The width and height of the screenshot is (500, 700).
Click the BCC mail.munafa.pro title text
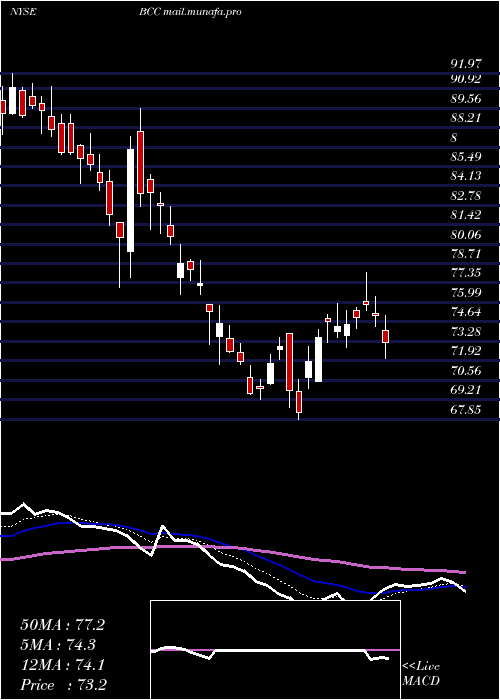pyautogui.click(x=190, y=12)
